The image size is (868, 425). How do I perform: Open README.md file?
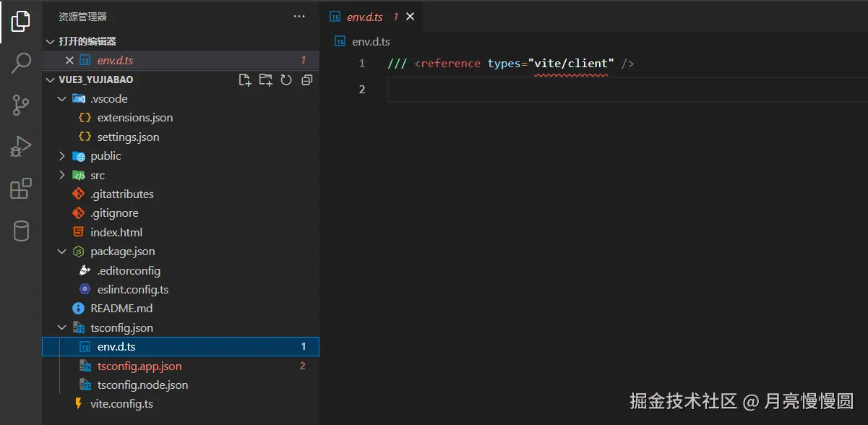tap(121, 309)
